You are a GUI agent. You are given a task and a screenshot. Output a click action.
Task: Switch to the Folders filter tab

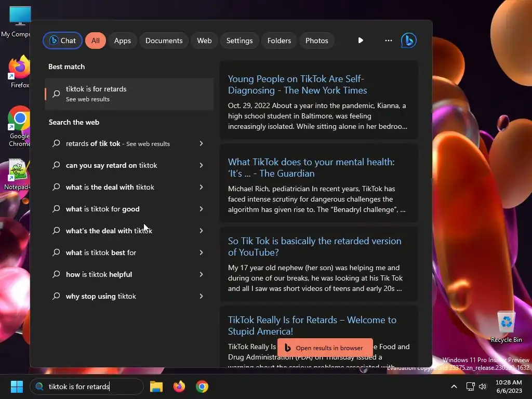[279, 41]
